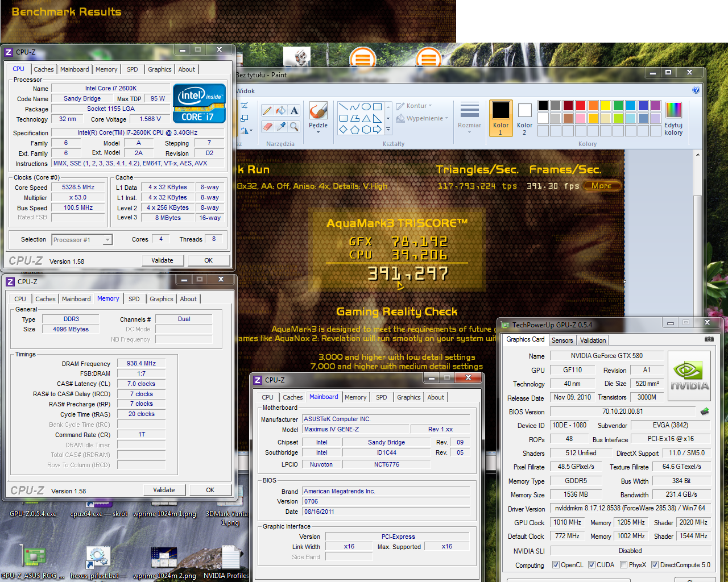This screenshot has width=728, height=582.
Task: Pick the green color swatch in Paint
Action: click(618, 106)
